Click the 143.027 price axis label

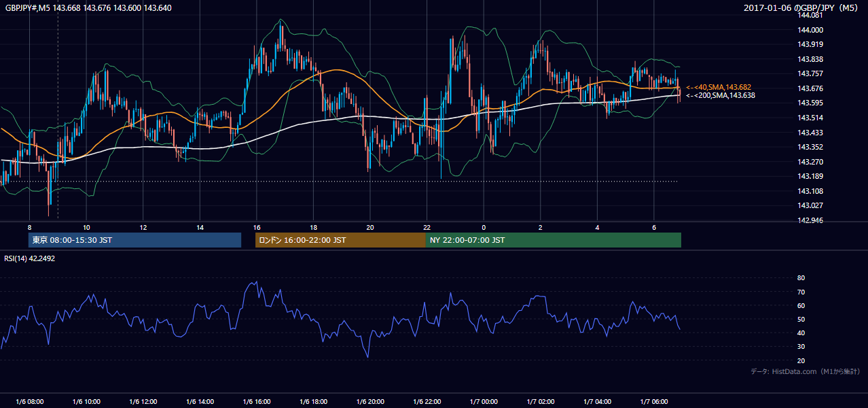pos(810,205)
